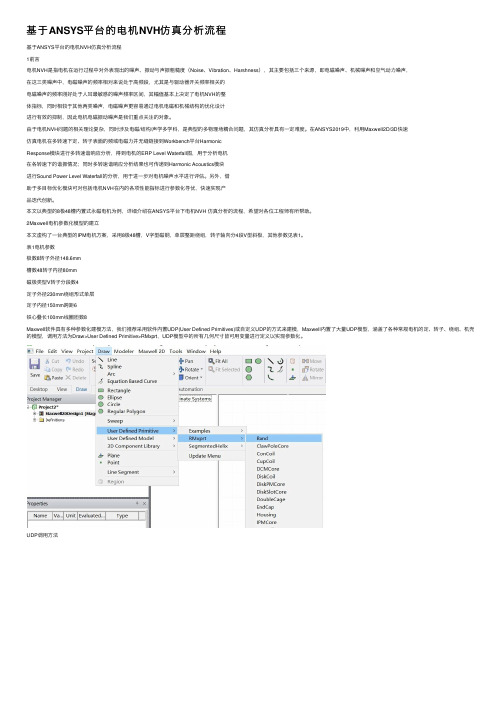This screenshot has width=504, height=713.
Task: Click the Fit Selected zoom tool
Action: click(x=224, y=369)
